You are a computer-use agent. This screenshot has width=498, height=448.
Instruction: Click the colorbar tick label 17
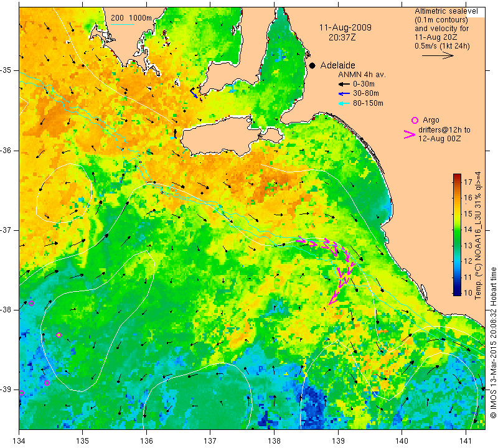468,182
